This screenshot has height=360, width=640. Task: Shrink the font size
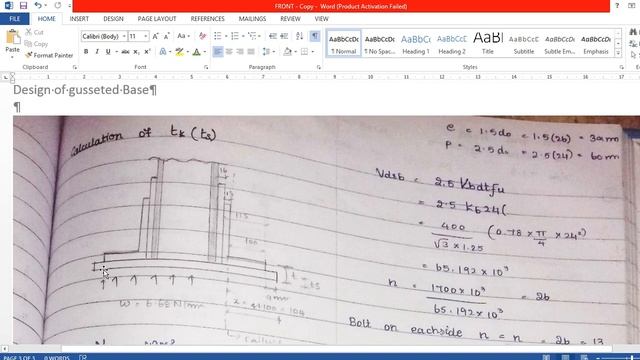[x=167, y=36]
